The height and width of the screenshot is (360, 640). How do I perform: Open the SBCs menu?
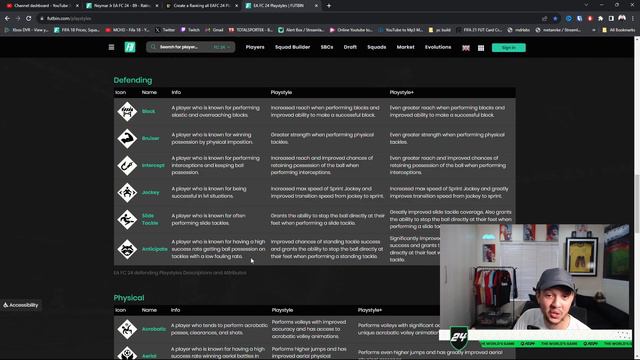click(x=327, y=47)
